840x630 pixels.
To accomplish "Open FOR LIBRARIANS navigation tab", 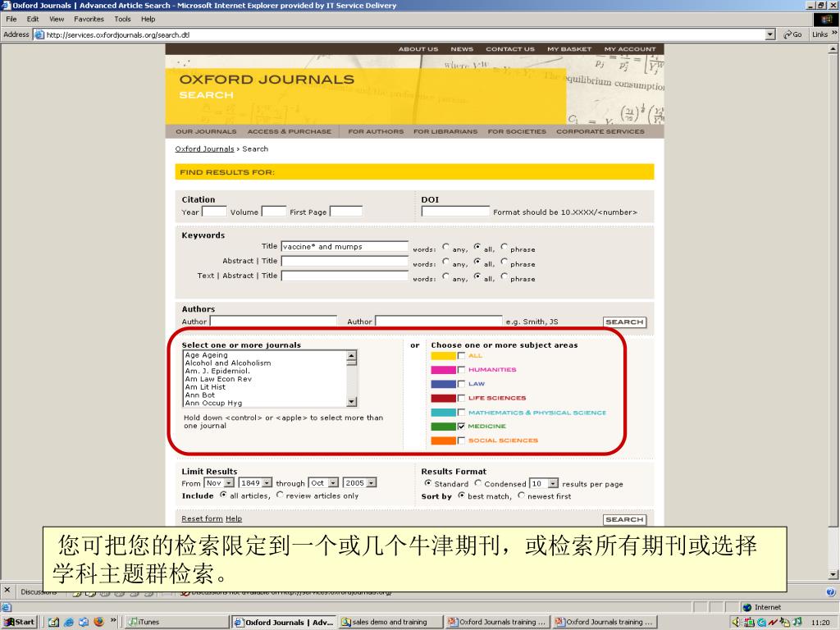I will [445, 131].
